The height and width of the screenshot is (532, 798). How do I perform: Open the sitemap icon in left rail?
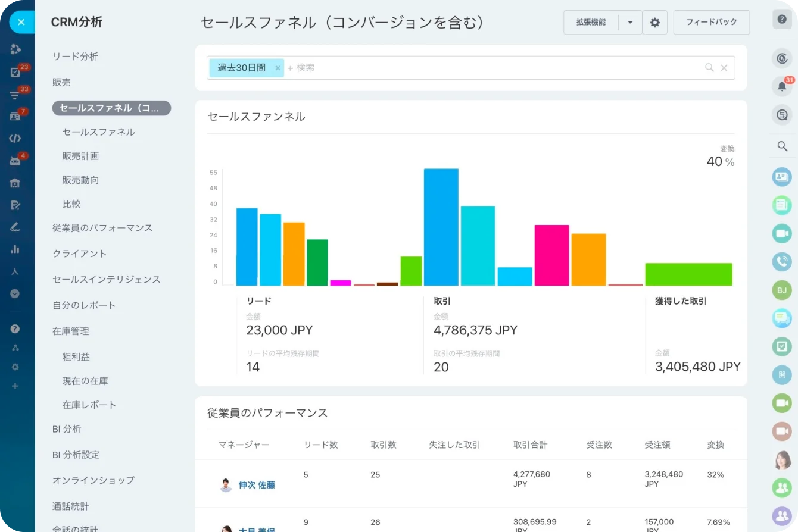(15, 348)
